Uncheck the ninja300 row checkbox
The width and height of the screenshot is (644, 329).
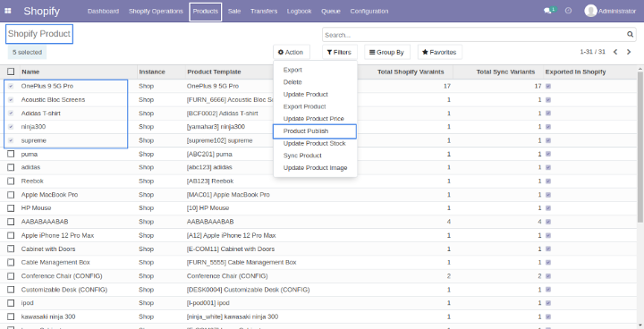(11, 127)
